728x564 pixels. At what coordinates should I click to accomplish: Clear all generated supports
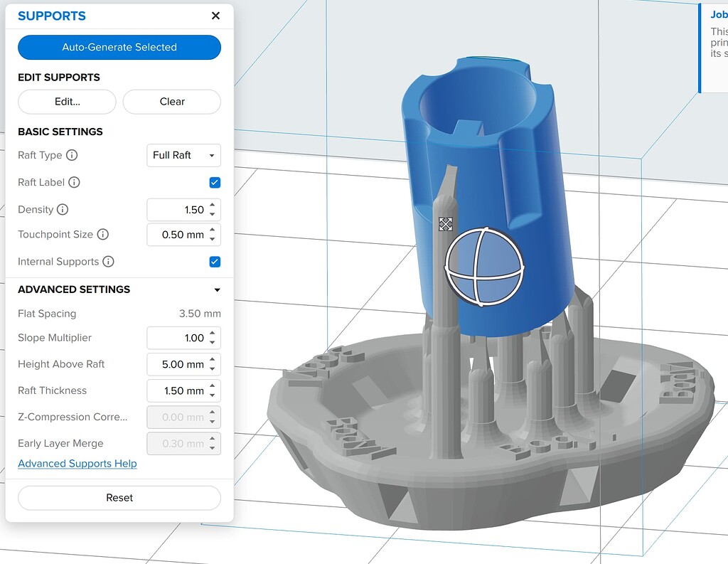(171, 102)
